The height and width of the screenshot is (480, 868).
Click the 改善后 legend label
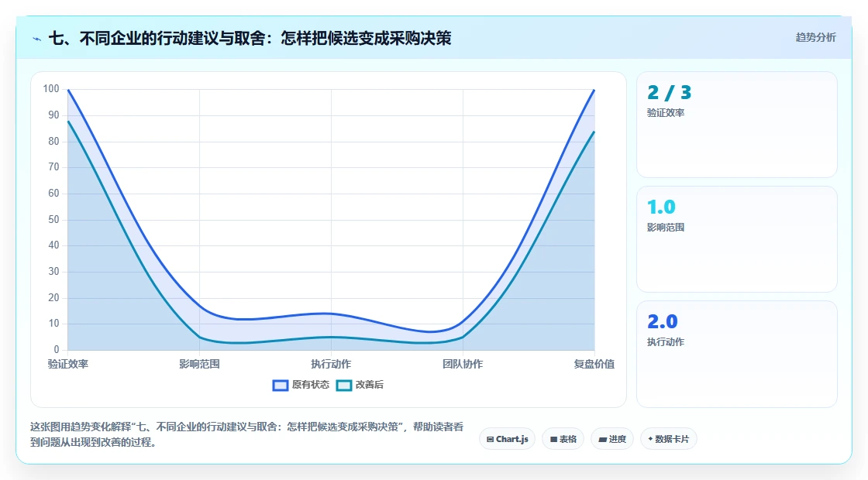coord(369,385)
